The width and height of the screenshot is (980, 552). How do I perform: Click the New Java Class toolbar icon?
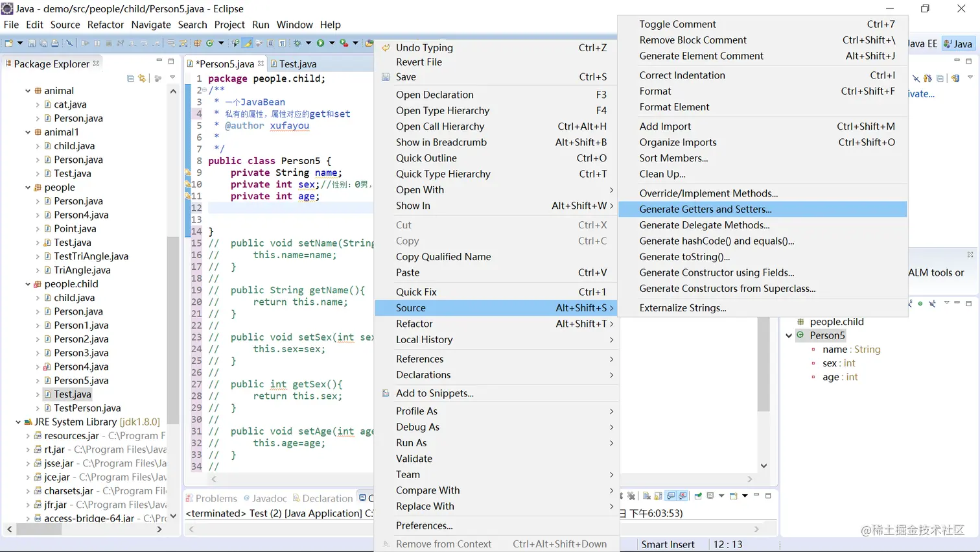[x=210, y=43]
